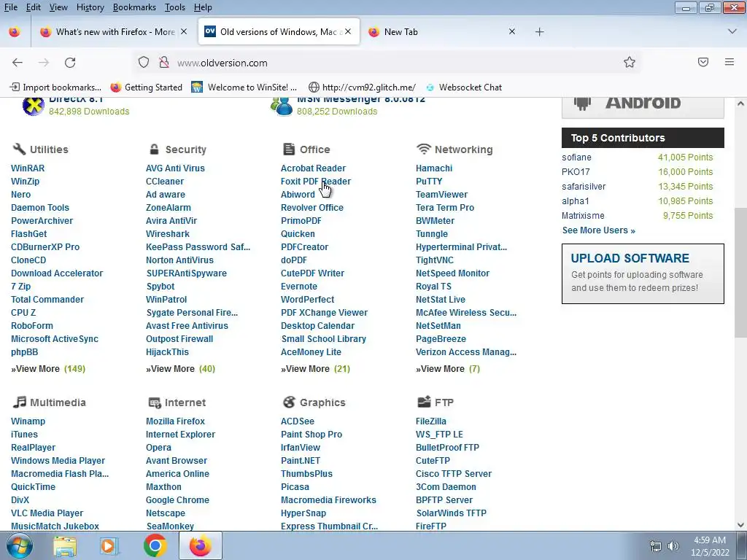Click the volume speaker tray icon

(673, 546)
